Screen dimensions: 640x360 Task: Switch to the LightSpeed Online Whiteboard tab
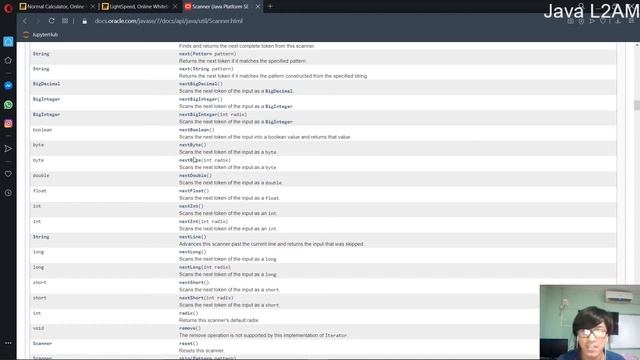139,7
